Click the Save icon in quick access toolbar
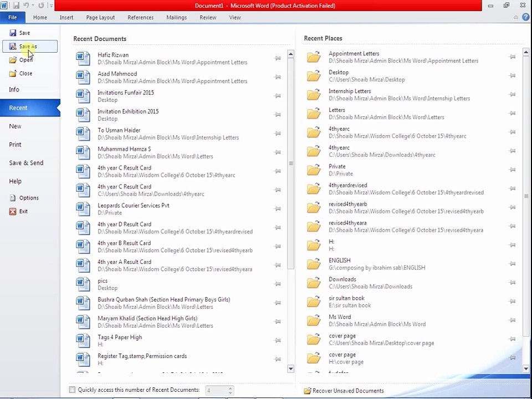The width and height of the screenshot is (532, 399). 16,6
